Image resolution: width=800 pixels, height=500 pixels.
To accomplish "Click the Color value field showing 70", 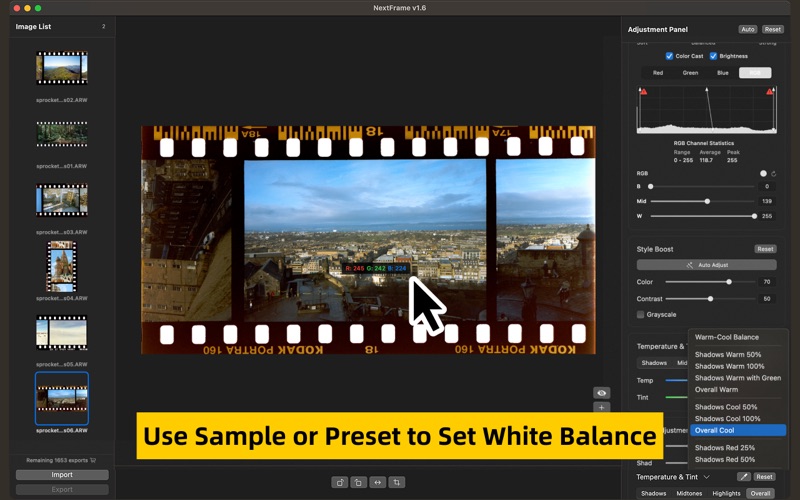I will 767,282.
